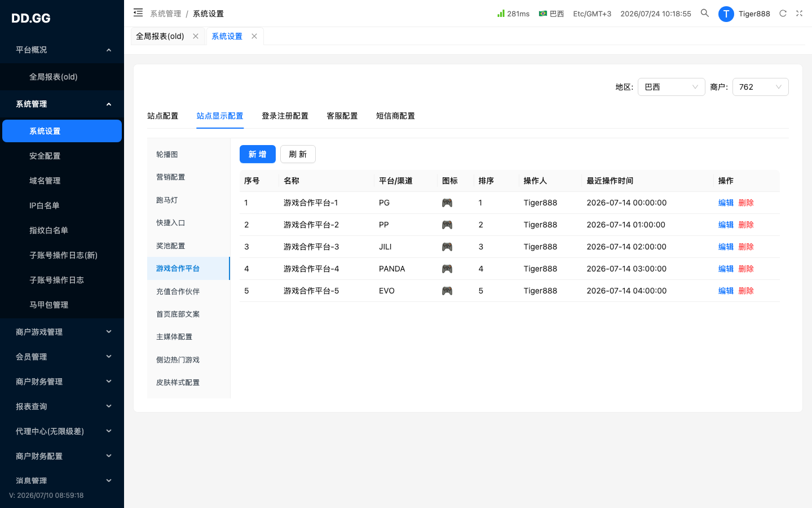This screenshot has height=508, width=812.
Task: Delete 游戏合作平台-1 row
Action: [x=746, y=203]
